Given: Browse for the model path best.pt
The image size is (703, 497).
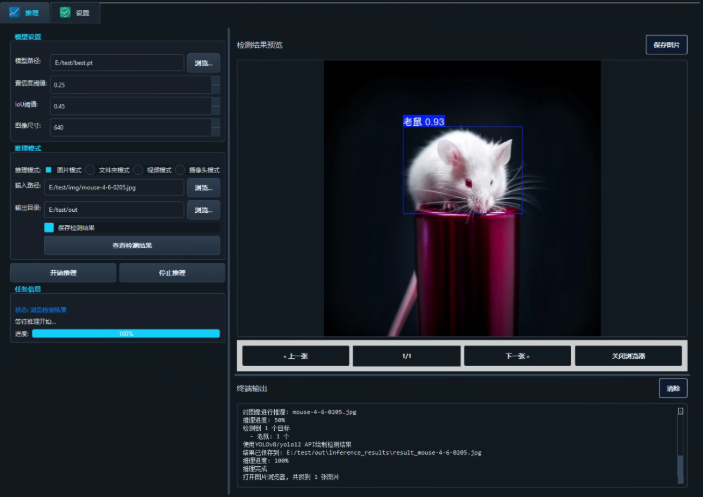Looking at the screenshot, I should coord(203,63).
